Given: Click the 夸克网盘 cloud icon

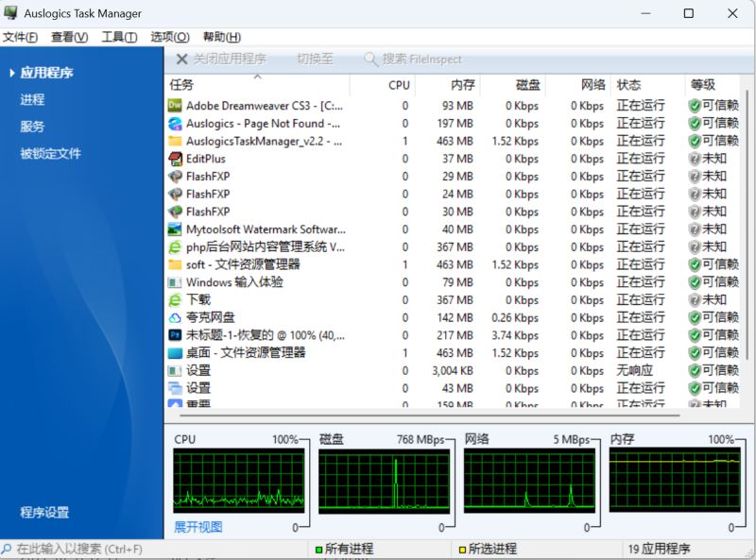Looking at the screenshot, I should (x=175, y=317).
